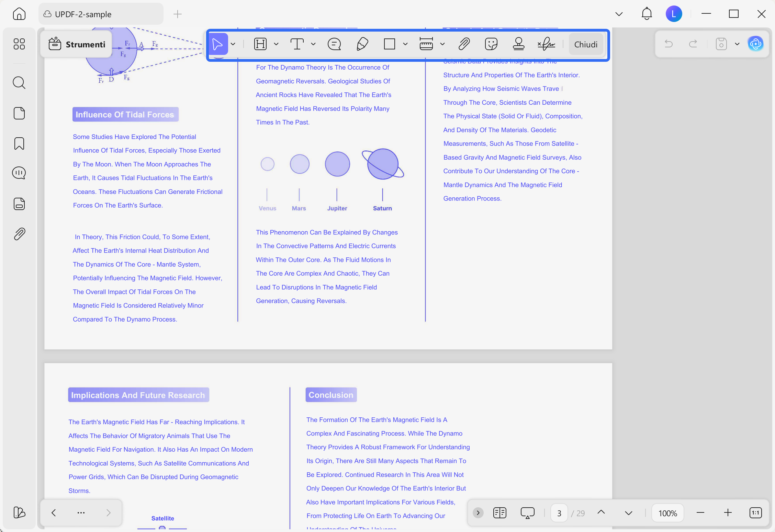Image resolution: width=775 pixels, height=532 pixels.
Task: Open the file storage icon in sidebar
Action: (x=19, y=204)
